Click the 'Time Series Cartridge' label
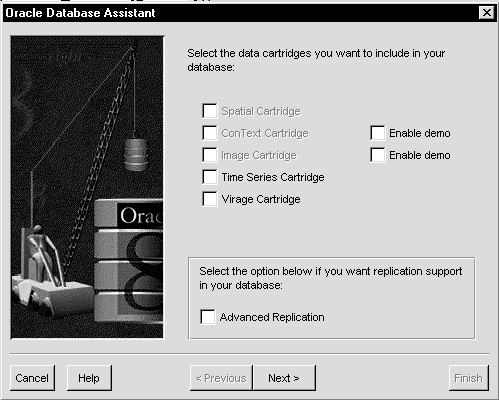Image resolution: width=499 pixels, height=400 pixels. pyautogui.click(x=273, y=177)
